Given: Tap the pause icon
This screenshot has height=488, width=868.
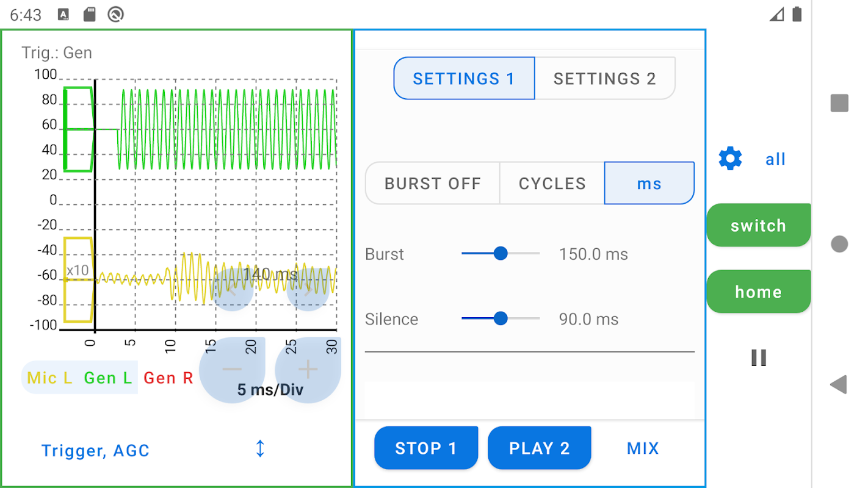Looking at the screenshot, I should point(759,357).
